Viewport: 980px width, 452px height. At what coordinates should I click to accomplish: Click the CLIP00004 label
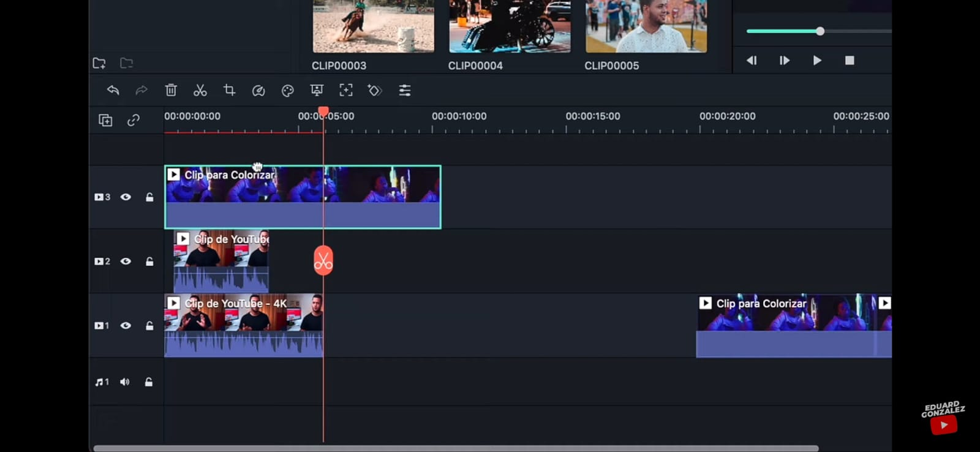(x=475, y=66)
